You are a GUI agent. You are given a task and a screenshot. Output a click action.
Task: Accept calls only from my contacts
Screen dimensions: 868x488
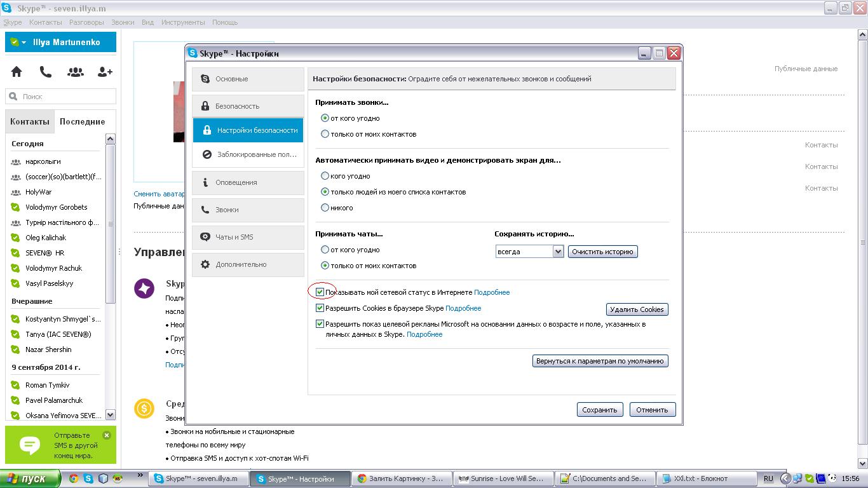click(325, 134)
